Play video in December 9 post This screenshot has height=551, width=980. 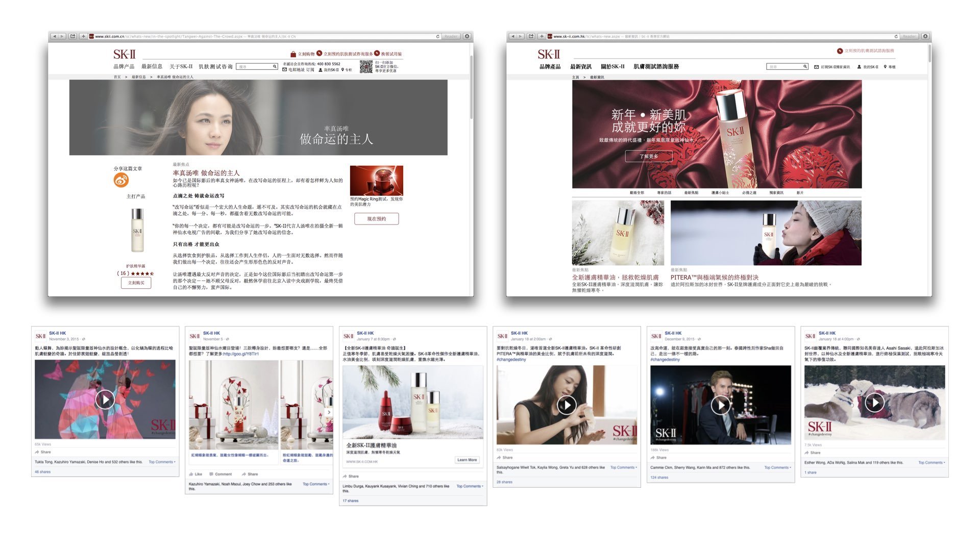click(x=720, y=405)
